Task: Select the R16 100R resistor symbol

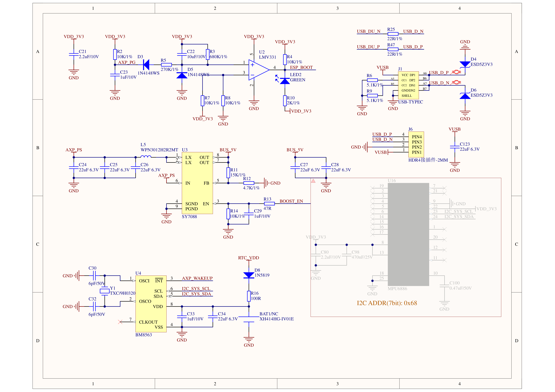Action: (249, 296)
